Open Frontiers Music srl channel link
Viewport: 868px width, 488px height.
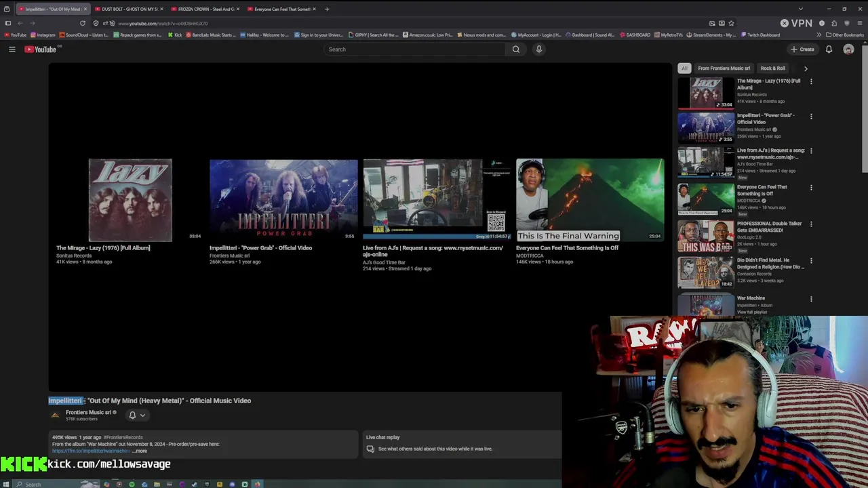coord(88,412)
